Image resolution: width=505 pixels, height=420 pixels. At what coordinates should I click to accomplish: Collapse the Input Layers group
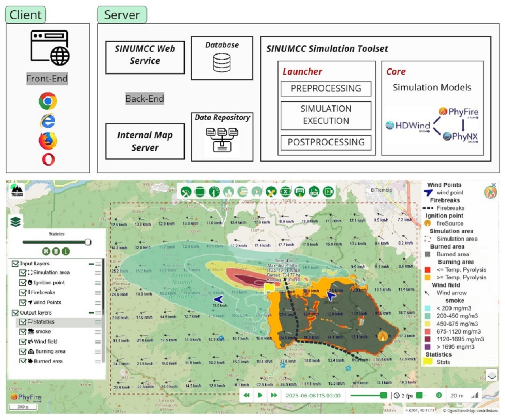click(91, 264)
